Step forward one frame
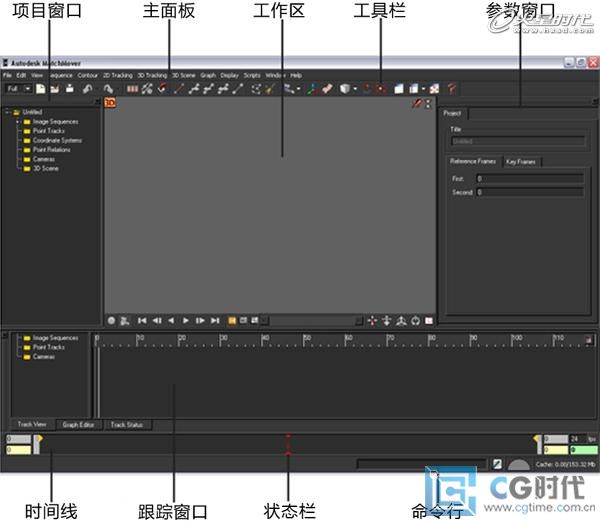600x521 pixels. coord(200,321)
